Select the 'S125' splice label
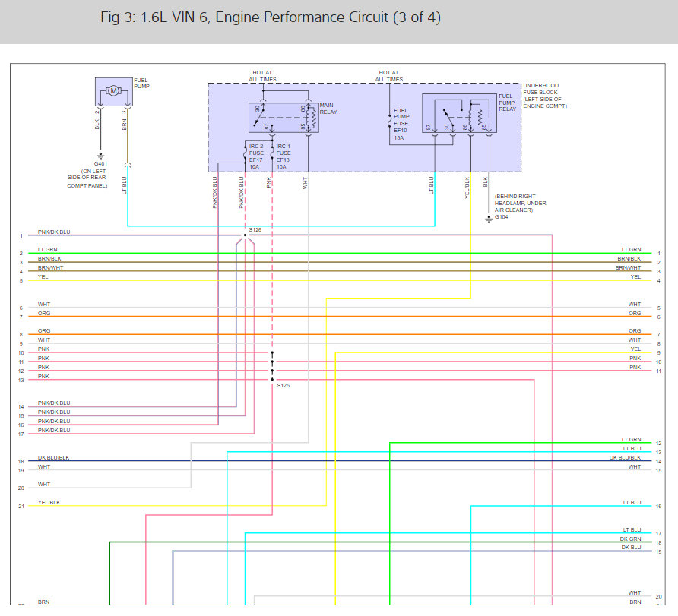Screen dimensions: 678x616 coord(284,385)
